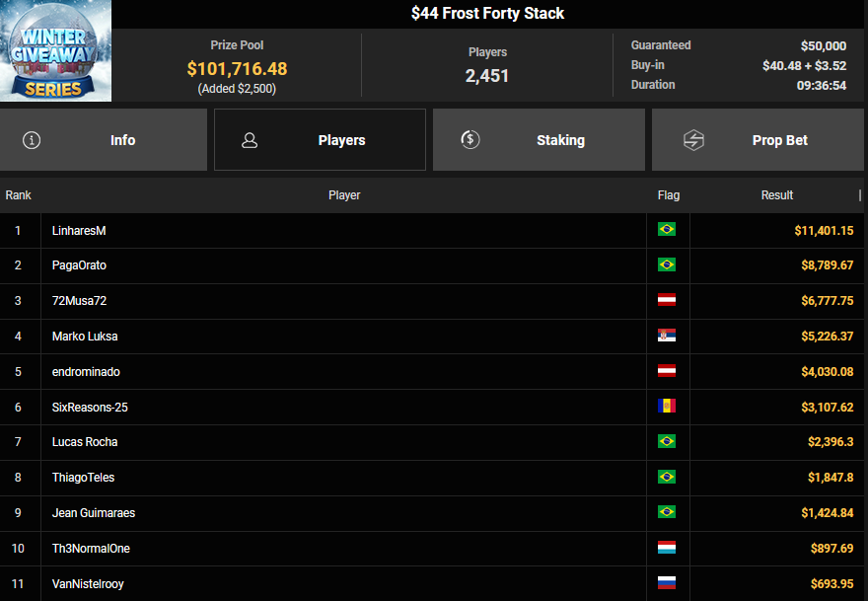The height and width of the screenshot is (601, 868).
Task: Sort by the Result column header
Action: click(x=777, y=195)
